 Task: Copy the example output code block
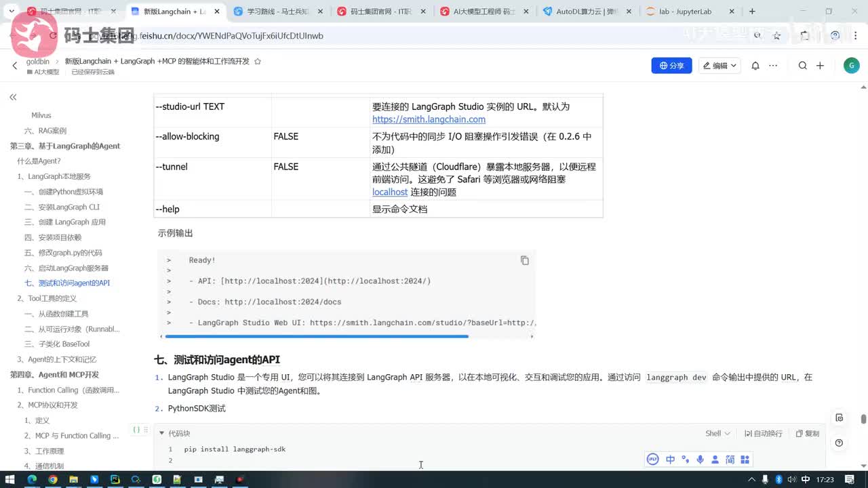click(524, 260)
